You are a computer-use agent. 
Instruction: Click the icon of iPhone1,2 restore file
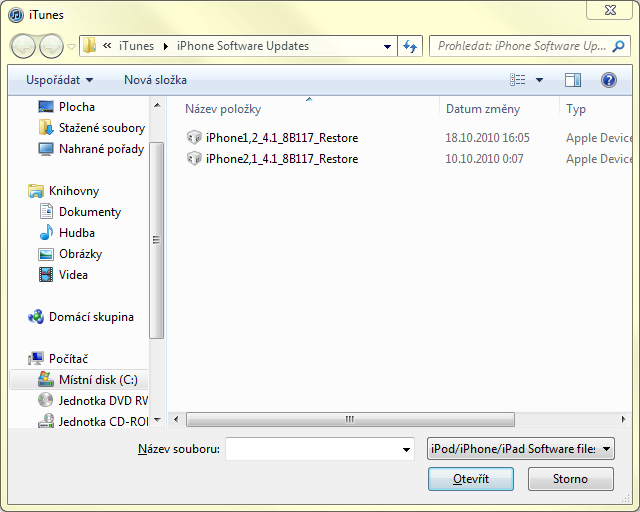[x=194, y=138]
